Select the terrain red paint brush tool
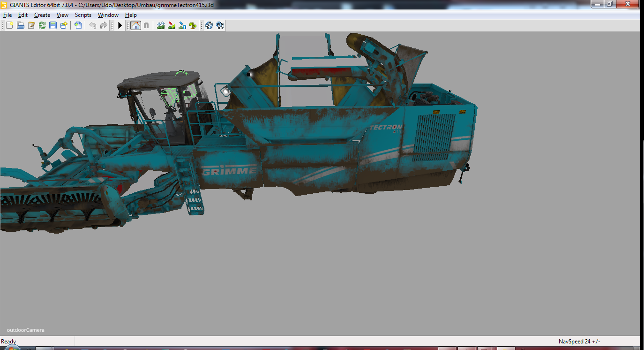The width and height of the screenshot is (644, 350). pyautogui.click(x=172, y=25)
